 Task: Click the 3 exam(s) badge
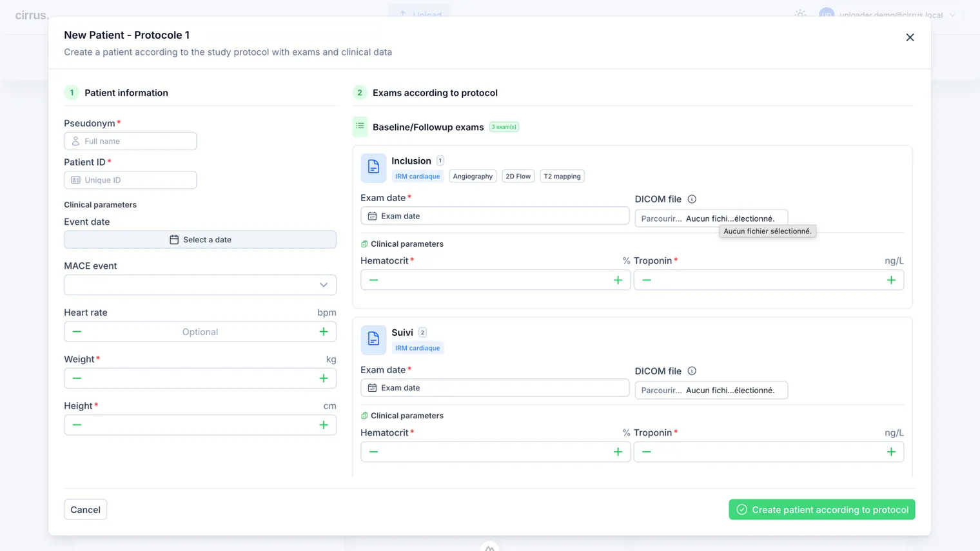tap(504, 127)
